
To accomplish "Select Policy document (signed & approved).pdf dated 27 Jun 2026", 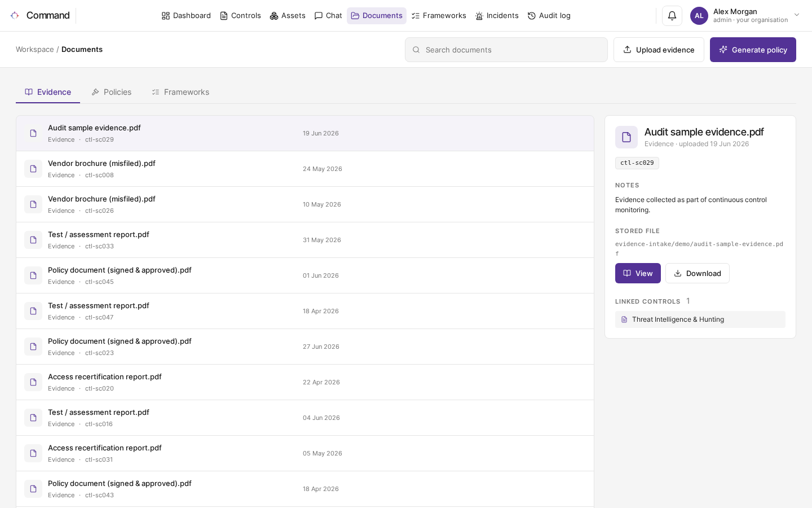I will [x=305, y=347].
